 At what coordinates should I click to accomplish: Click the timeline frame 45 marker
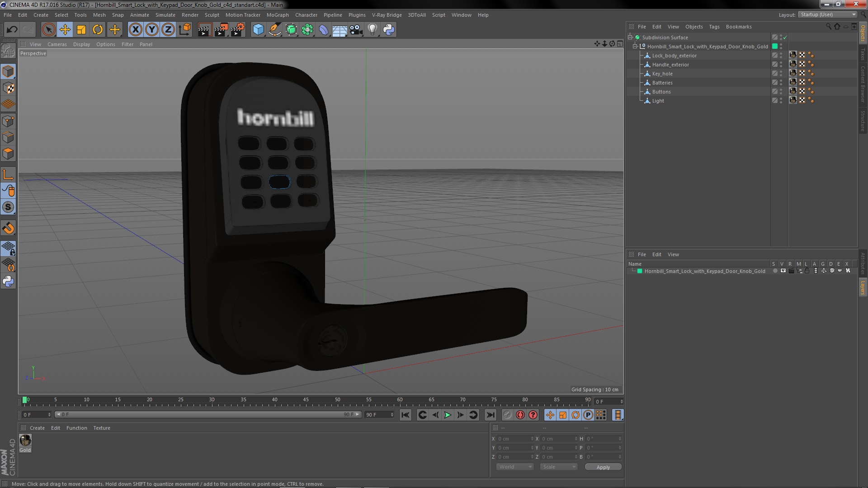(306, 400)
